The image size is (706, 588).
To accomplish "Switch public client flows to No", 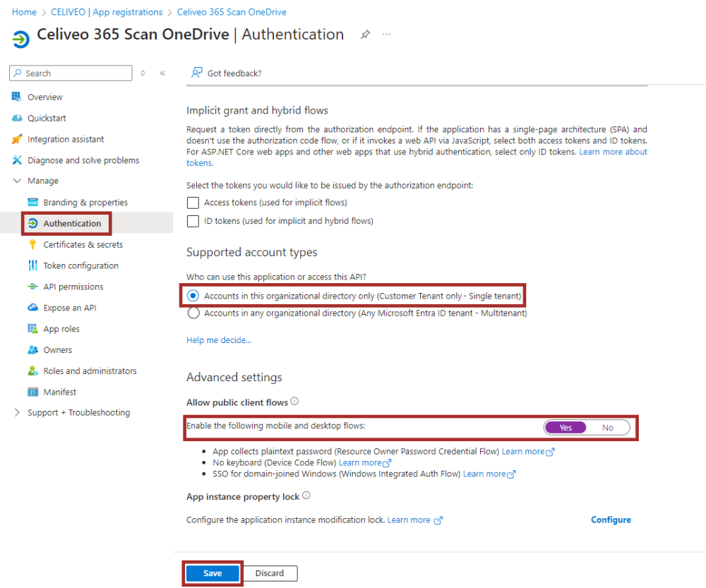I will coord(607,428).
